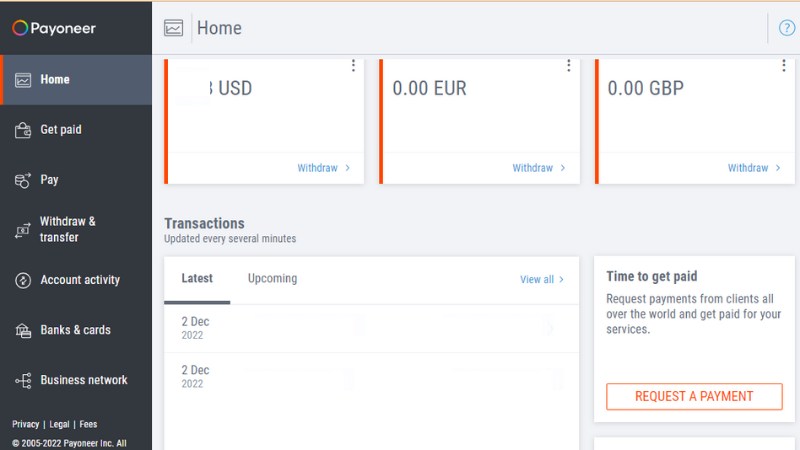Click the Pay sidebar icon
This screenshot has height=450, width=800.
tap(22, 180)
